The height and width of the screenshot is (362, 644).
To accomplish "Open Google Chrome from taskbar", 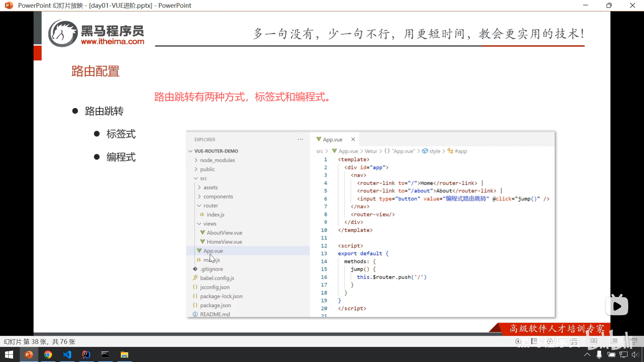I will click(48, 355).
